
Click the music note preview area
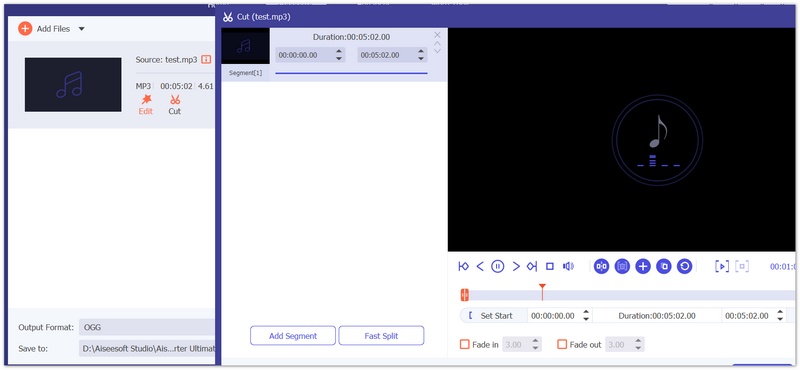(x=657, y=140)
